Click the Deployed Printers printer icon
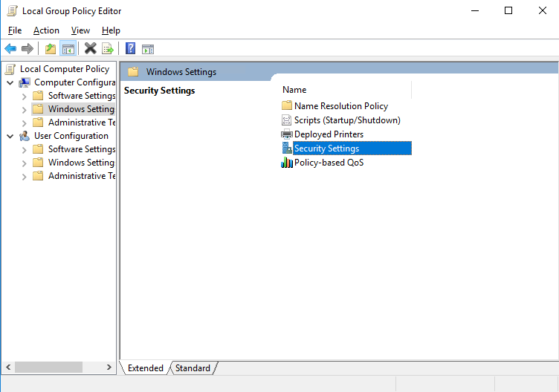 click(x=287, y=134)
